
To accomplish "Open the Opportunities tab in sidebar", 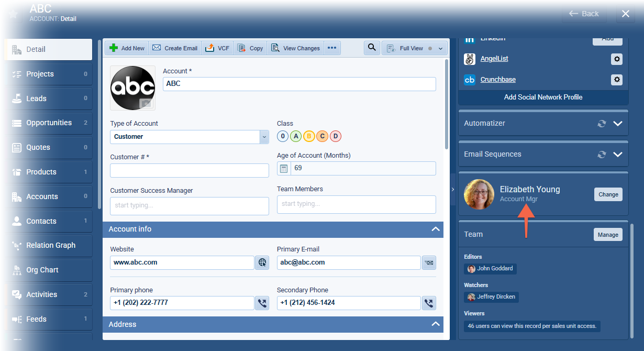I will click(49, 123).
